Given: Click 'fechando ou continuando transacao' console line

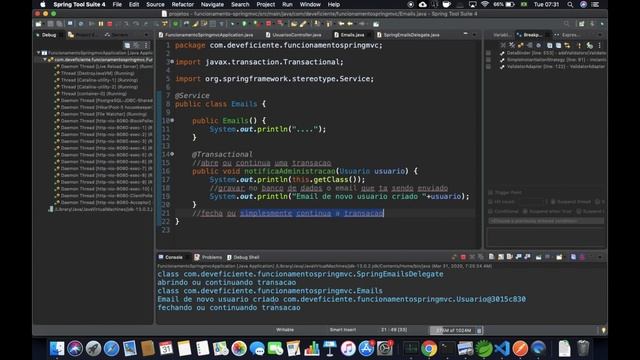Looking at the screenshot, I should (229, 307).
